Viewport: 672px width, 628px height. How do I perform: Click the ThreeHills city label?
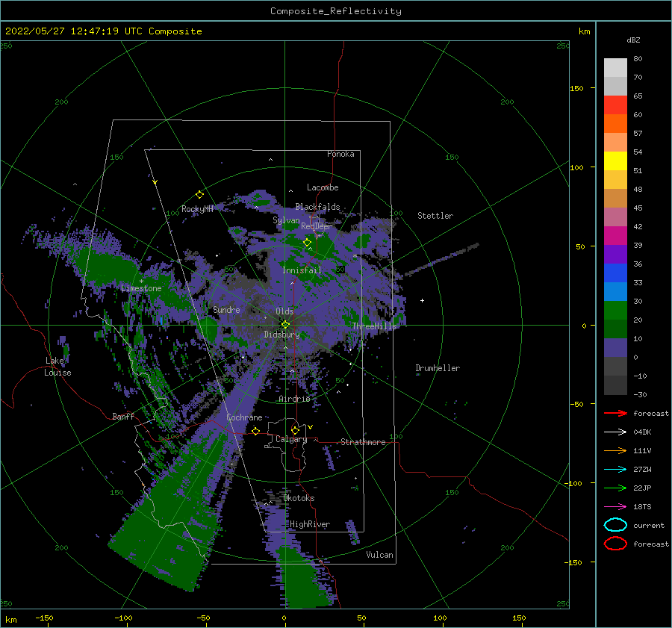click(374, 326)
